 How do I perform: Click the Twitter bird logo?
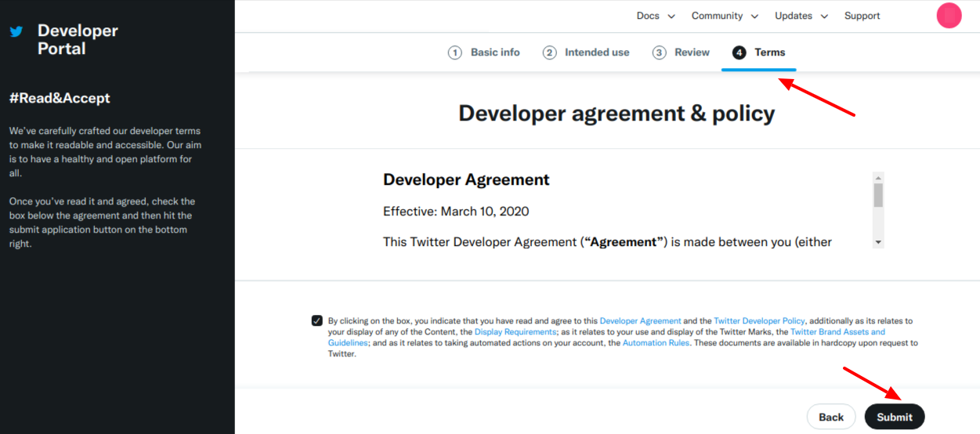tap(16, 32)
